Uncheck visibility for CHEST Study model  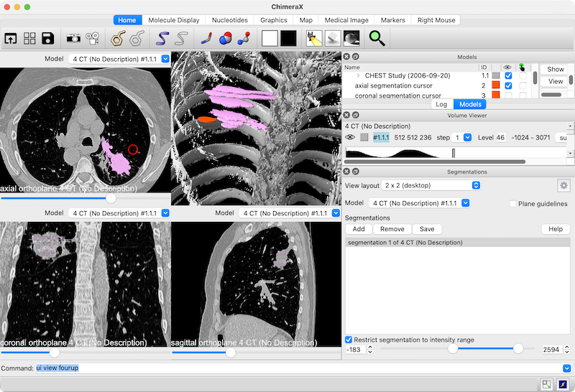click(509, 75)
